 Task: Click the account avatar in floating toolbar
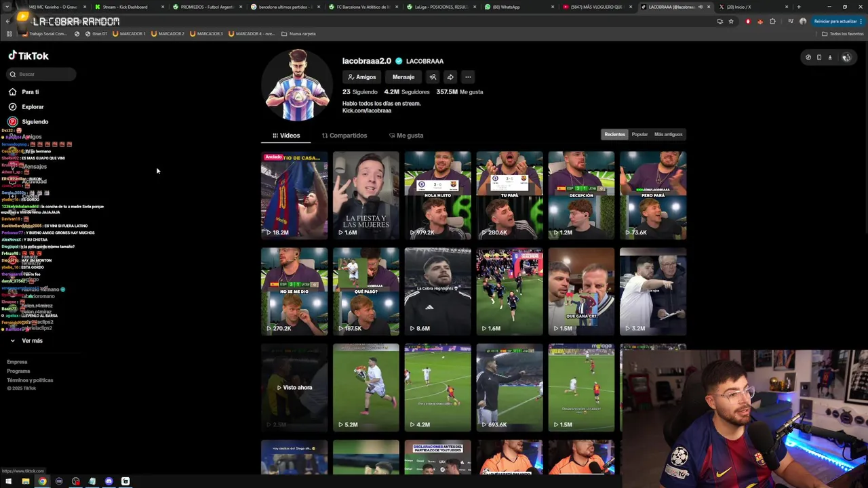[x=846, y=58]
